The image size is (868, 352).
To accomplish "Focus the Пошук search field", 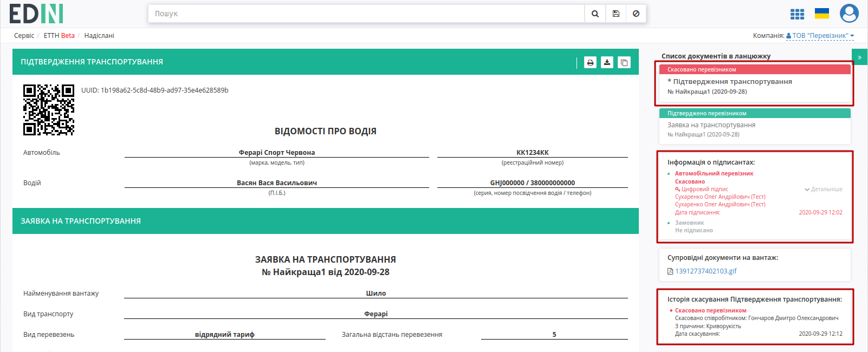I will click(366, 14).
